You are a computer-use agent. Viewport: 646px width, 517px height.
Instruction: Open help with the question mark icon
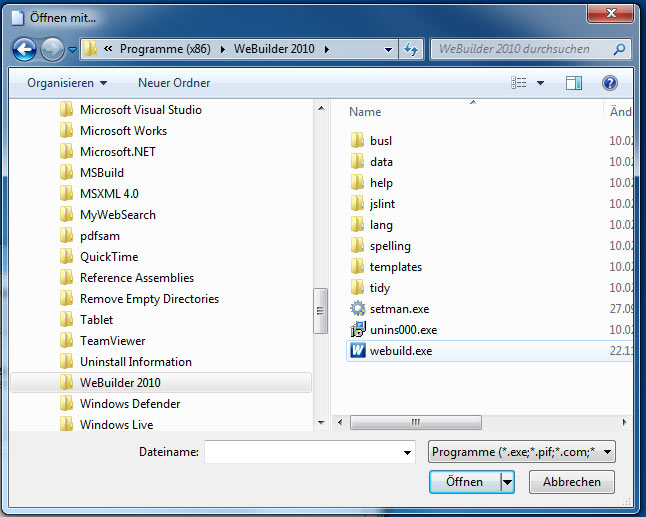[x=610, y=83]
